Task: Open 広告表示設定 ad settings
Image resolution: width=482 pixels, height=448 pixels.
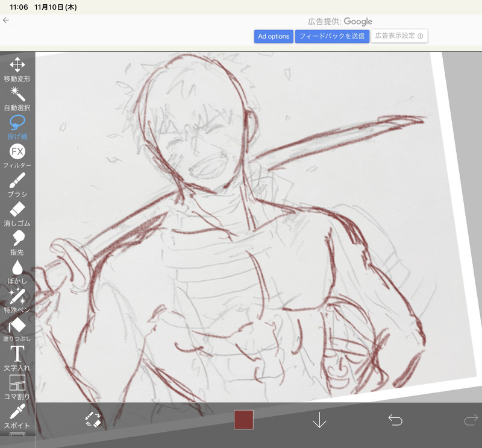Action: 399,36
